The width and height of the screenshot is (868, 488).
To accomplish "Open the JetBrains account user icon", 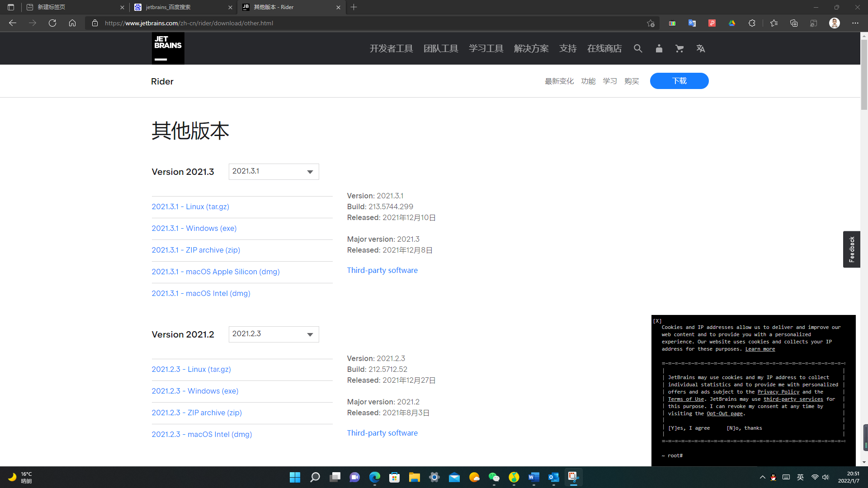I will pos(659,48).
